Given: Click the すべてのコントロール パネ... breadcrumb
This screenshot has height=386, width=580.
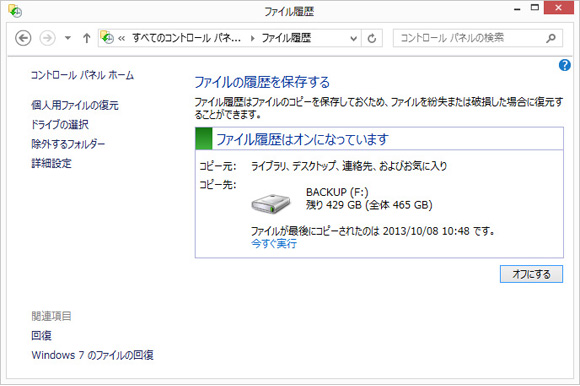Looking at the screenshot, I should tap(186, 38).
